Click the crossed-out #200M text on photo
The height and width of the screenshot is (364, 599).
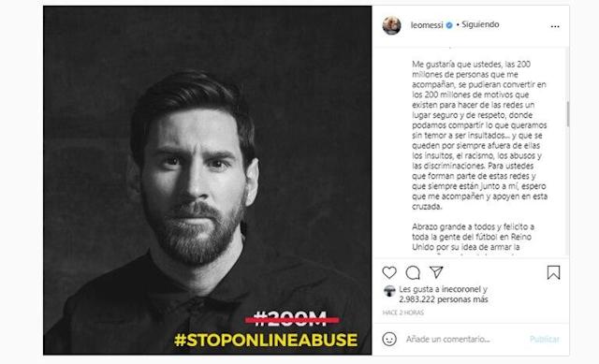[291, 319]
